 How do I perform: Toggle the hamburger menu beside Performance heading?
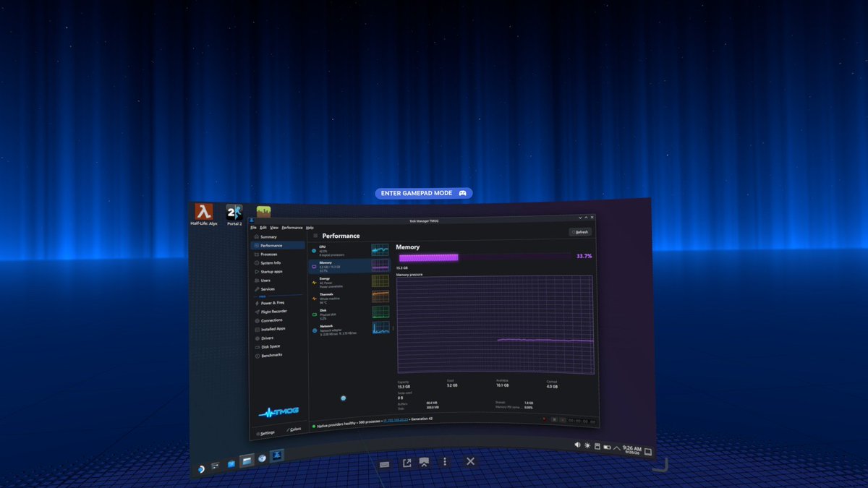click(x=315, y=236)
